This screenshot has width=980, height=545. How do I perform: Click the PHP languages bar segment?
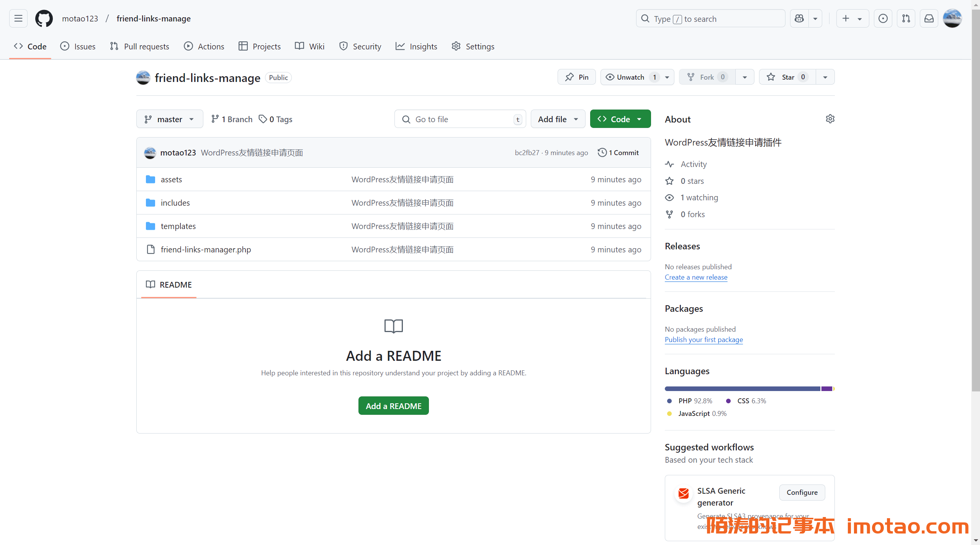tap(742, 389)
